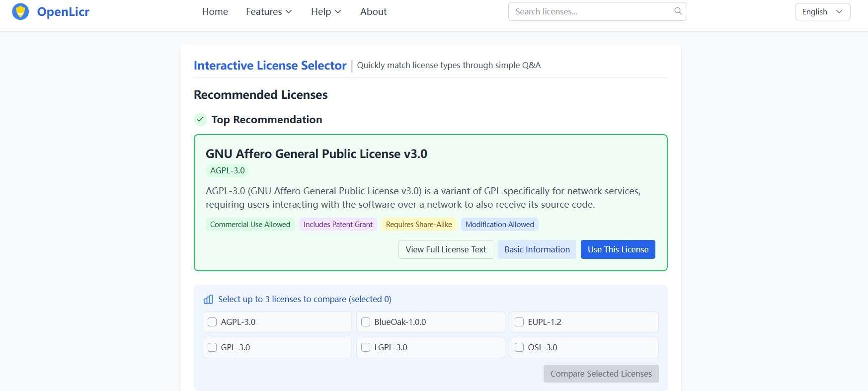Screen dimensions: 868x391
Task: Open Basic Information for AGPL-3.0
Action: click(537, 249)
